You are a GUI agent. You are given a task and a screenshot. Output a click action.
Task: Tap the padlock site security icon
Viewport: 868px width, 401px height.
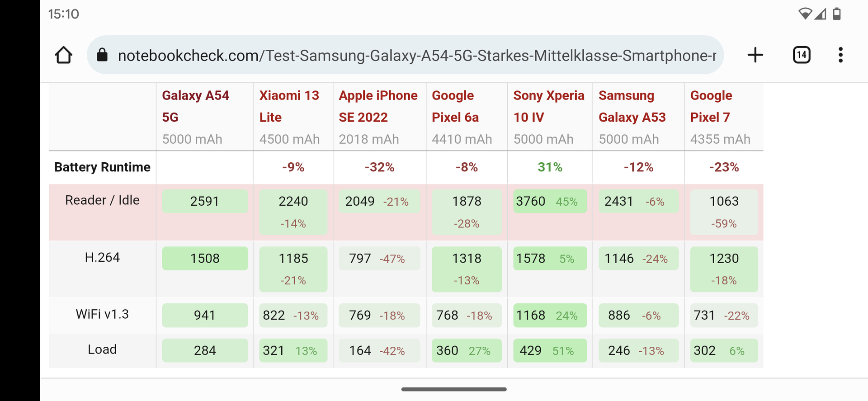point(102,55)
